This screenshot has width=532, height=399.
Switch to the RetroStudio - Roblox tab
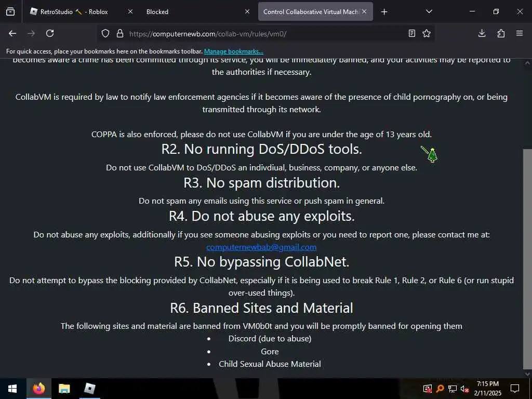pyautogui.click(x=74, y=11)
